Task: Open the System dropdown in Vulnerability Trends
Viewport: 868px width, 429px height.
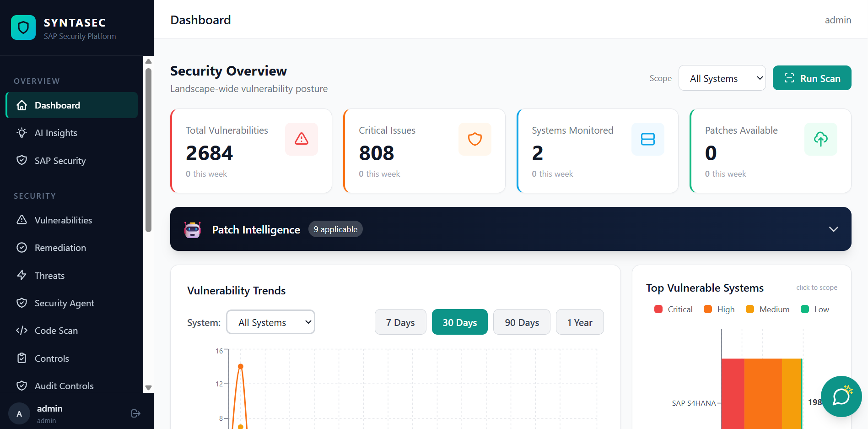Action: tap(270, 322)
